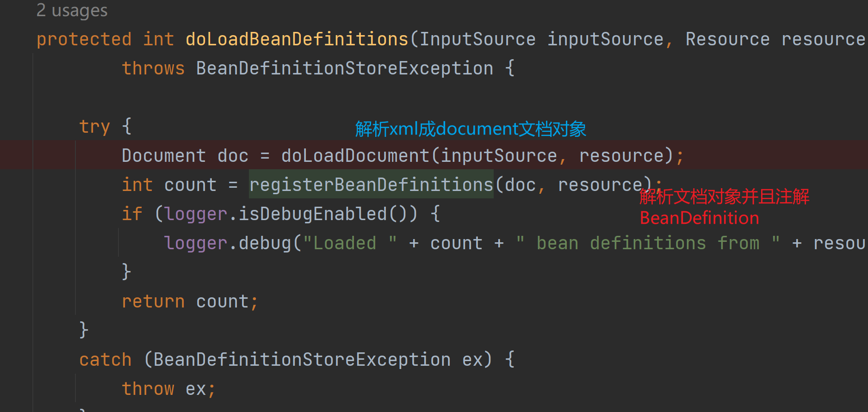868x412 pixels.
Task: Click the " bean definitions from " string
Action: pos(648,243)
